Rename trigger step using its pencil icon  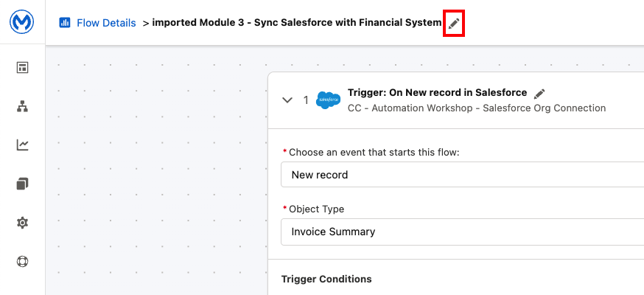pos(539,94)
